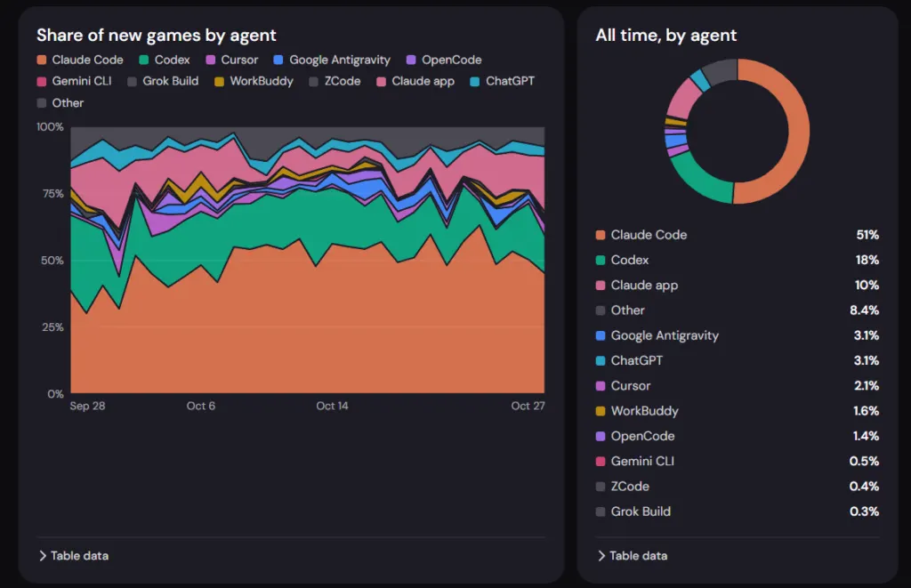Click the 8.4% value for Other
The width and height of the screenshot is (911, 588).
click(865, 310)
